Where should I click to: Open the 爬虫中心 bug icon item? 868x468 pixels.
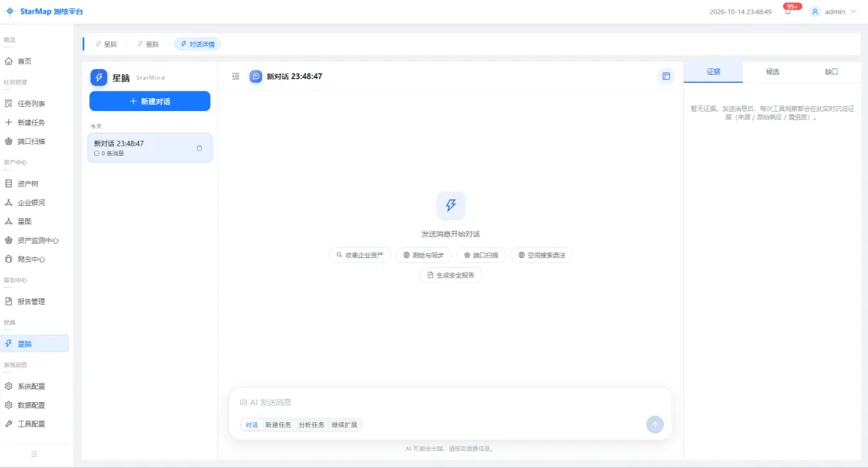[35, 259]
